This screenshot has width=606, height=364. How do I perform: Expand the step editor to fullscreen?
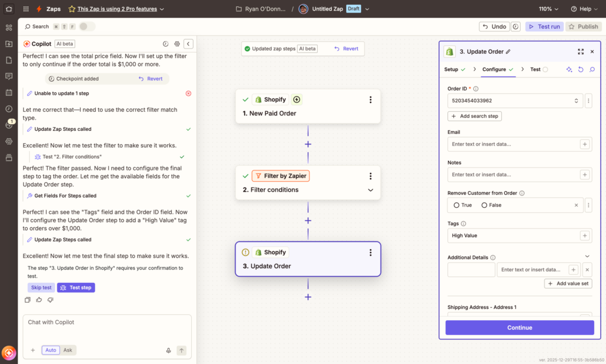point(581,51)
